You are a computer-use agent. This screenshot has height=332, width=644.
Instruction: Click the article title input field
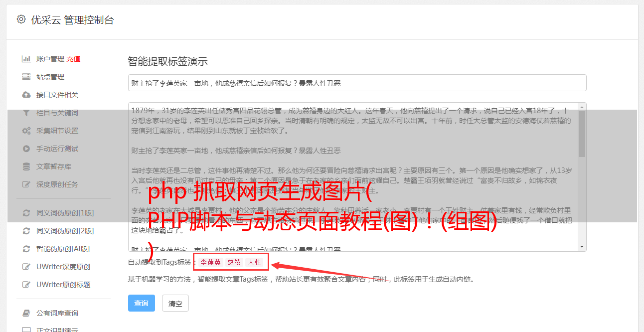[357, 83]
